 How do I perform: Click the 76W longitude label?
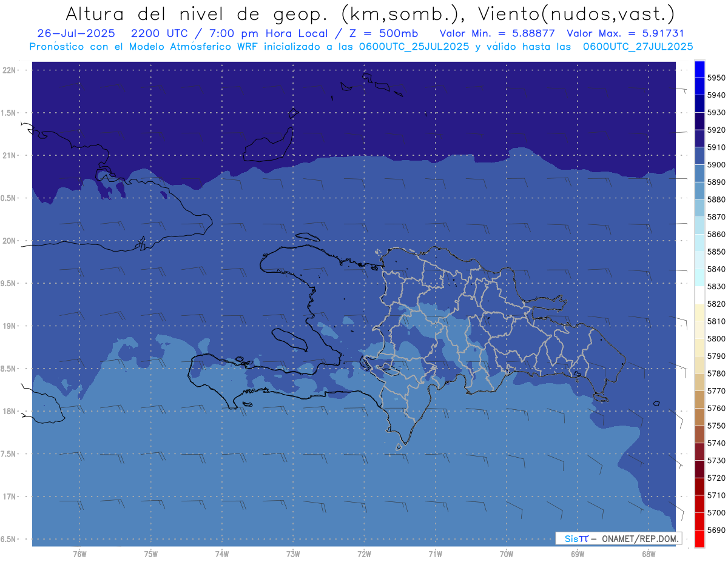[79, 554]
